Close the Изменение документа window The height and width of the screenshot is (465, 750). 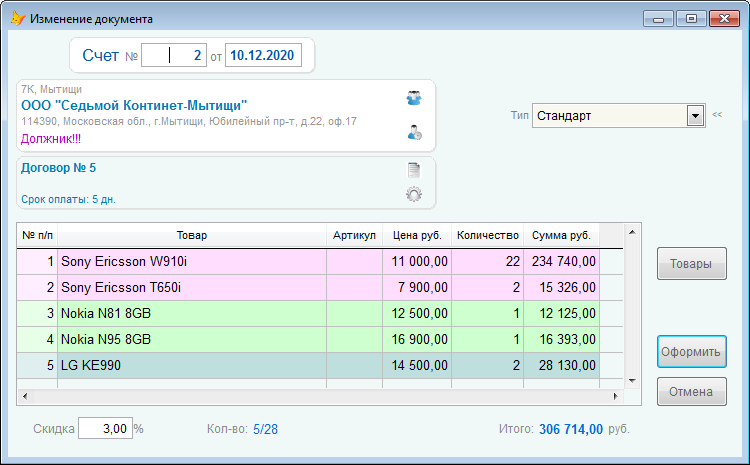pos(725,19)
